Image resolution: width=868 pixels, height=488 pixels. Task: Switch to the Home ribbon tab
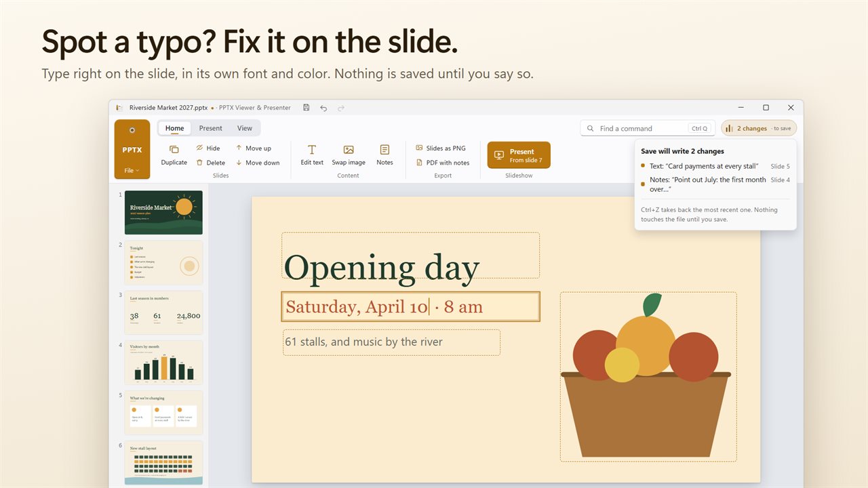[x=175, y=128]
